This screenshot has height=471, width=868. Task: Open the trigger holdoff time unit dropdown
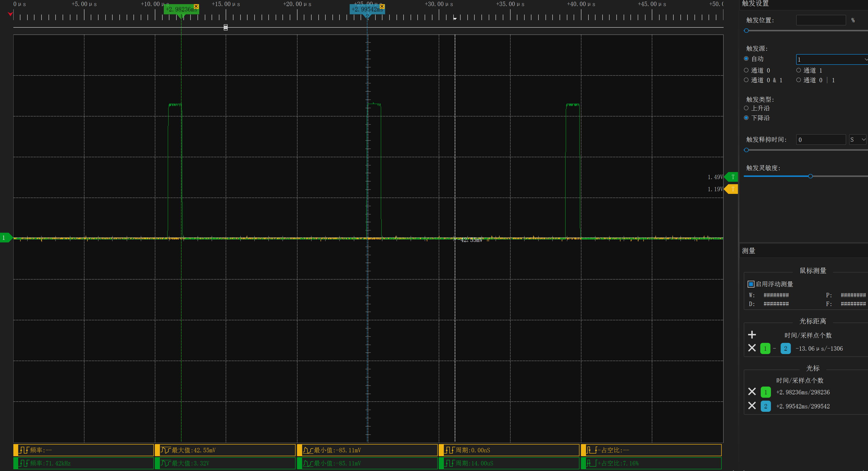[x=857, y=140]
